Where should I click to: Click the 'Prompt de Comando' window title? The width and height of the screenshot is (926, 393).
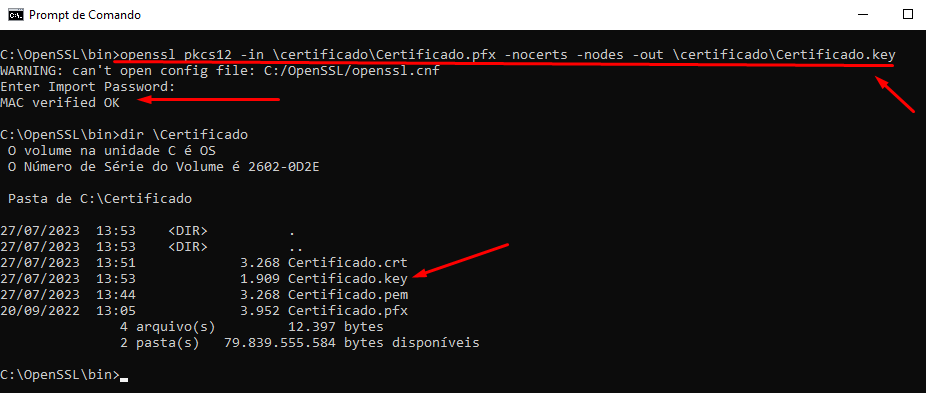[85, 15]
